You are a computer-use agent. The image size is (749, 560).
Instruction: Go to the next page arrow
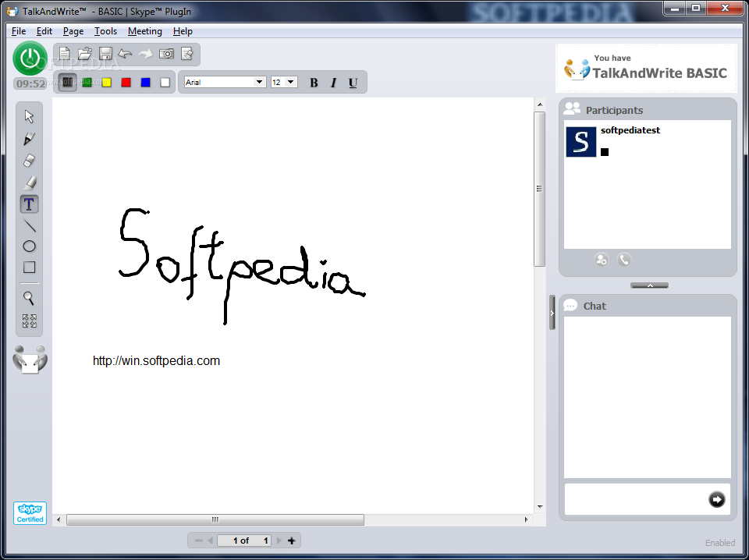click(x=279, y=541)
